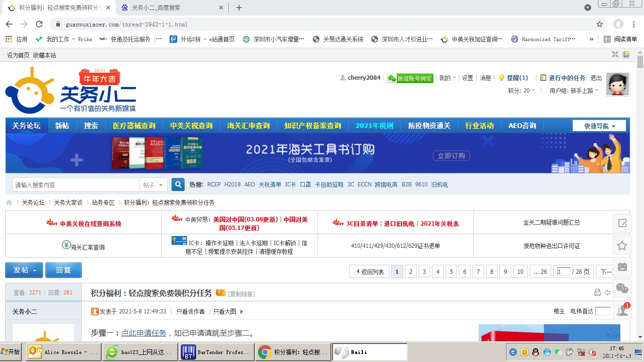
Task: Focus the 请输入搜索内容 search input
Action: point(76,185)
